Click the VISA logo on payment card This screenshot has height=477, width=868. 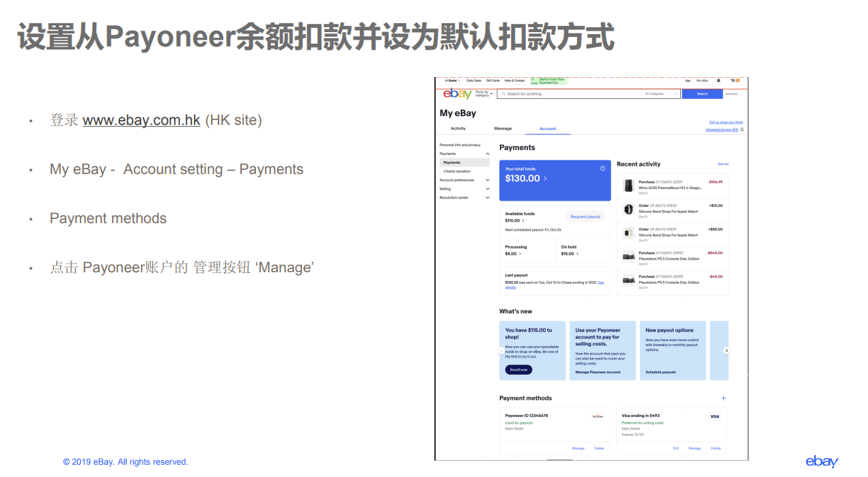click(714, 416)
